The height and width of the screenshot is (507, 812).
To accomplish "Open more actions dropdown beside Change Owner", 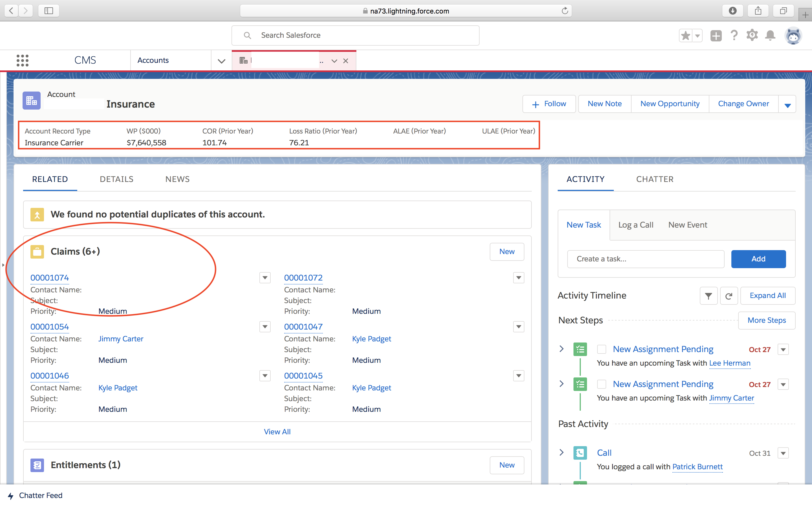I will [x=787, y=104].
